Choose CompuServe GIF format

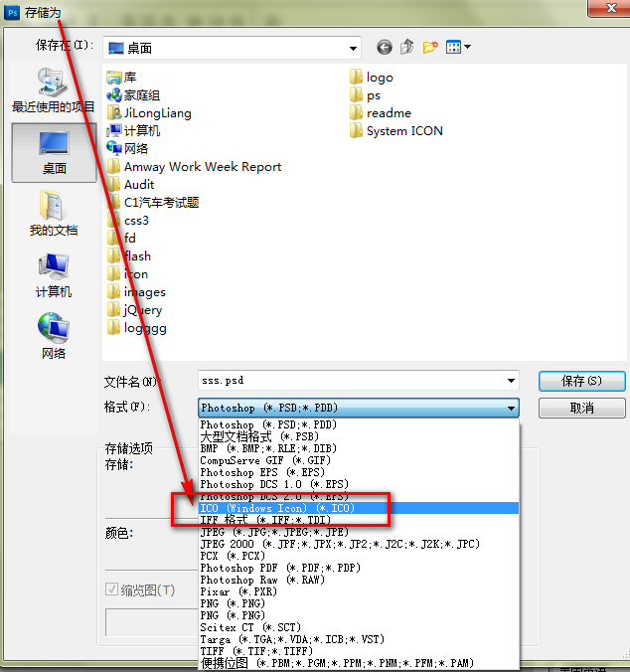tap(359, 460)
